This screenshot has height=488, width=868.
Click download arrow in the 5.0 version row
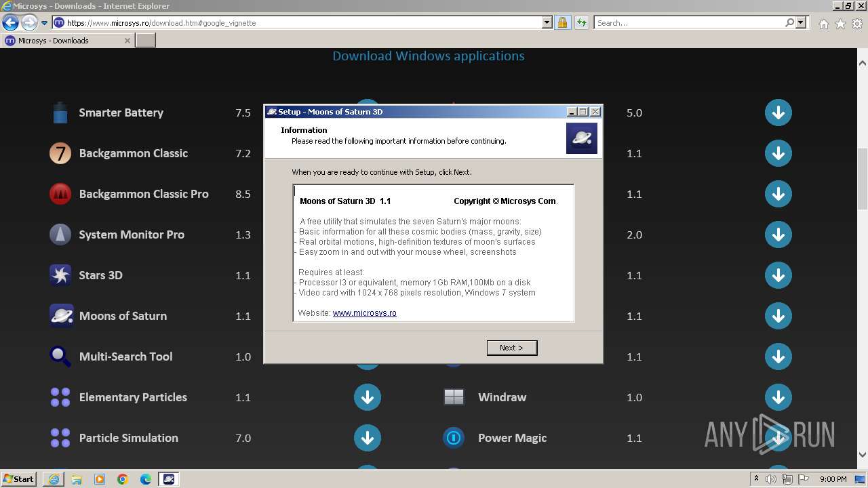(x=778, y=113)
